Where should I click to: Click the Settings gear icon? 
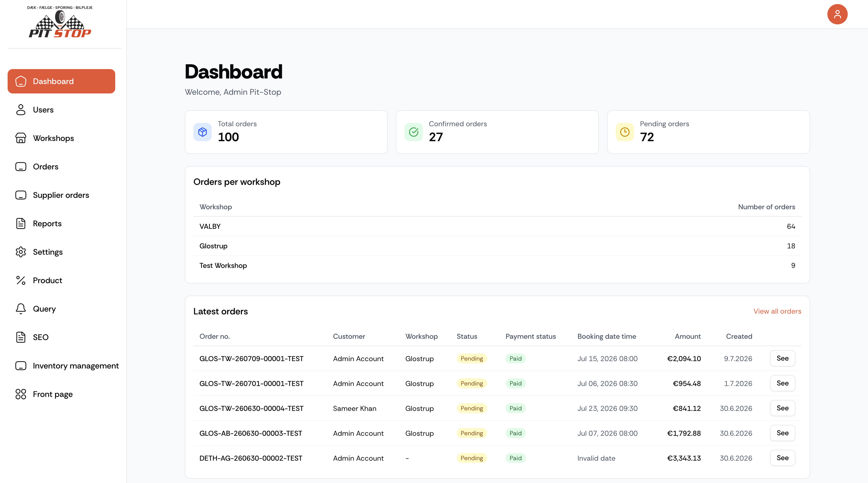21,252
